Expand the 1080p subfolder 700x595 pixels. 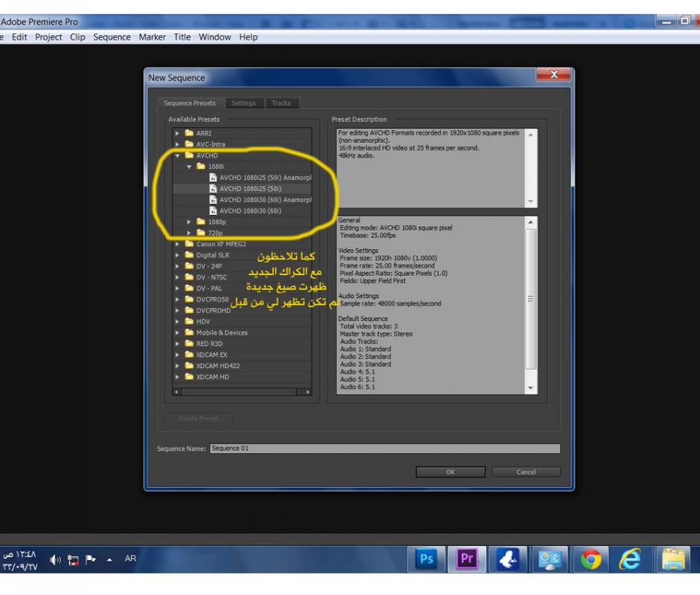pyautogui.click(x=189, y=222)
